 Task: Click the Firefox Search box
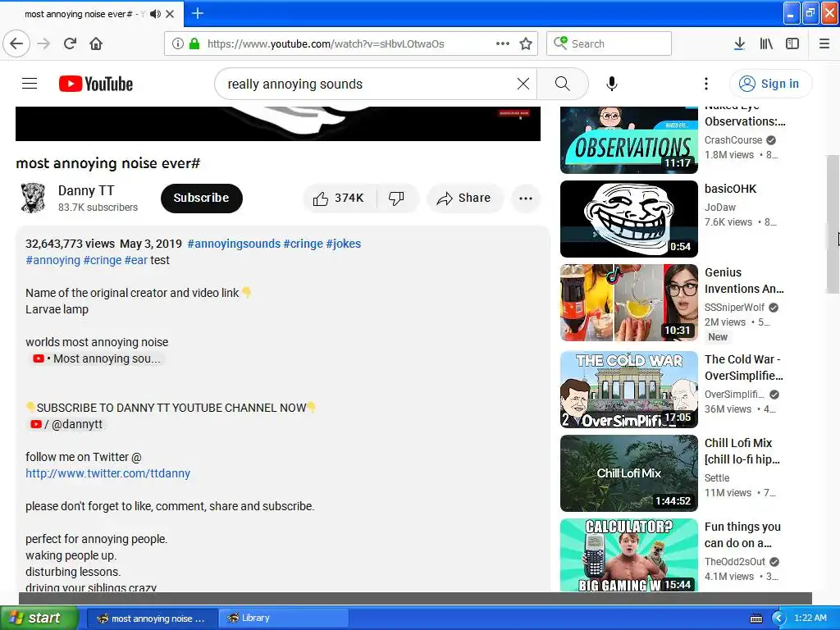click(x=609, y=43)
